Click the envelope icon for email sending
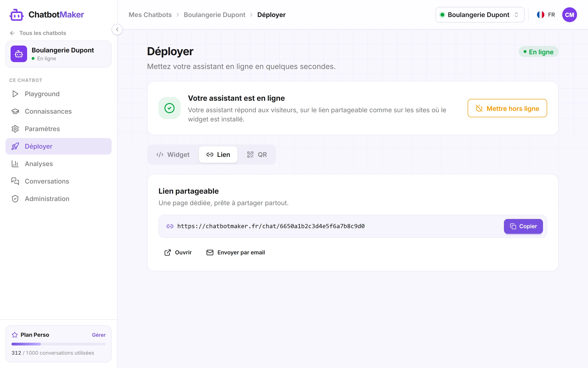 (210, 253)
